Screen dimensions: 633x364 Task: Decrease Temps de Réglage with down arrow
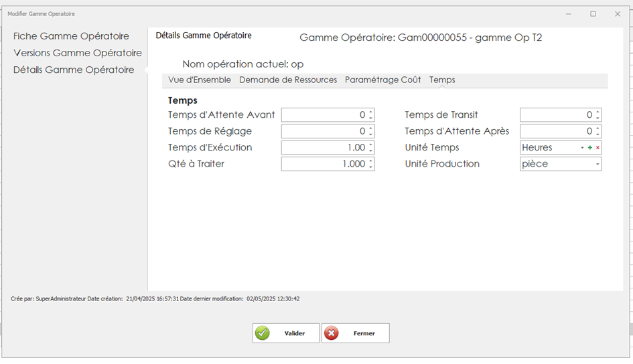point(371,134)
